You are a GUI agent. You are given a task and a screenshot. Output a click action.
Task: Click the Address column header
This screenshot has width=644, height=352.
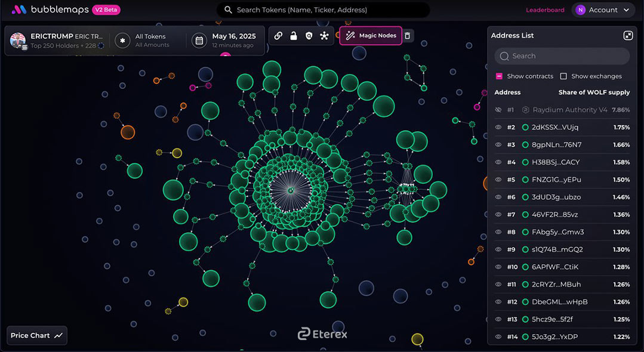(507, 92)
